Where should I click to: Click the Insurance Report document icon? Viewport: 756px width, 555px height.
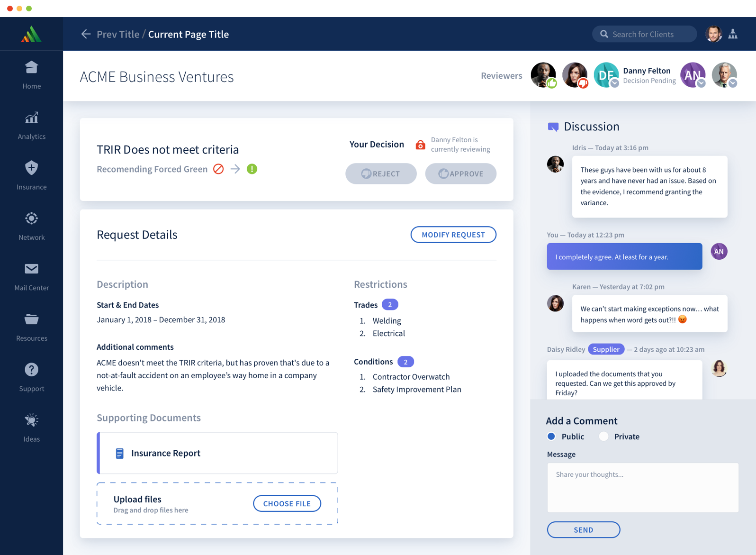[x=120, y=454]
